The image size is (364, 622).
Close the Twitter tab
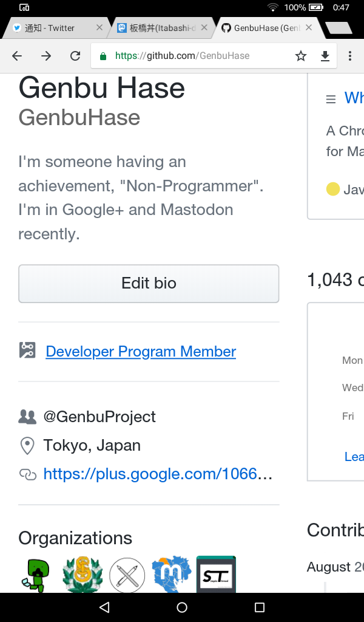[99, 28]
